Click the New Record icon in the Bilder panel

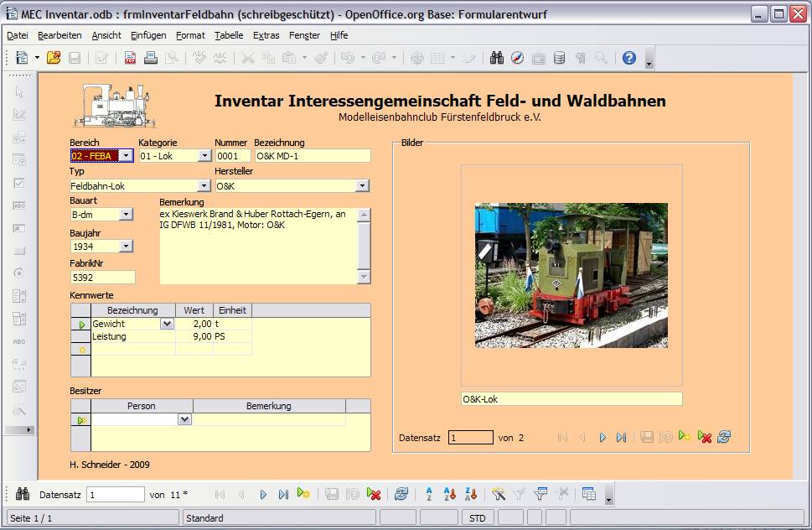[x=684, y=437]
